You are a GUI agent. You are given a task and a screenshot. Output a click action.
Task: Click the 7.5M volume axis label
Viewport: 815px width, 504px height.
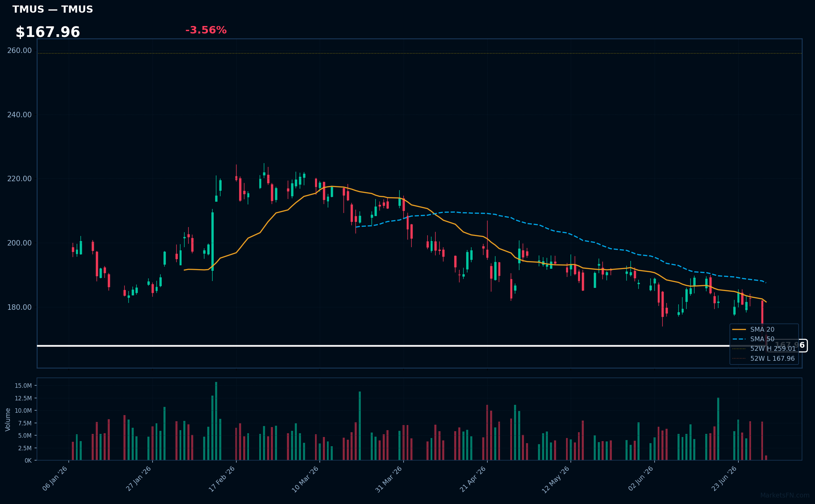[x=25, y=423]
